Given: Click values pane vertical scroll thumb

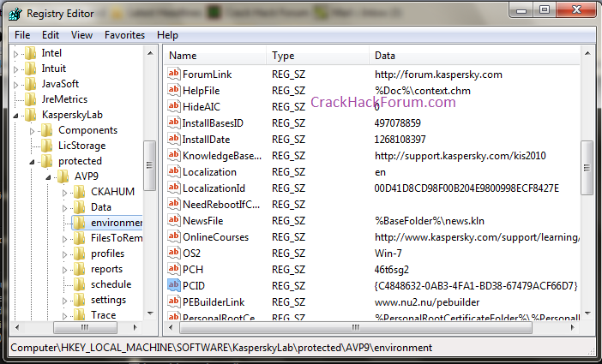Looking at the screenshot, I should 587,168.
